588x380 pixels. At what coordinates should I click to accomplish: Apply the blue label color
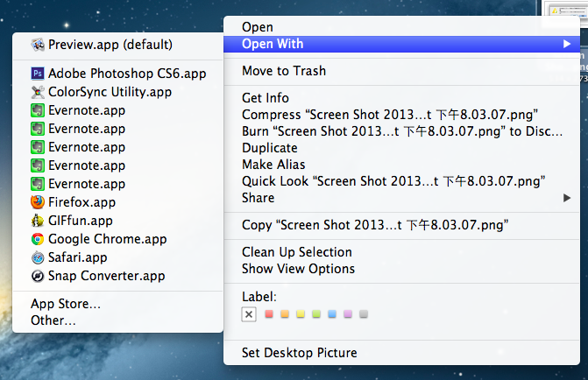click(x=332, y=314)
